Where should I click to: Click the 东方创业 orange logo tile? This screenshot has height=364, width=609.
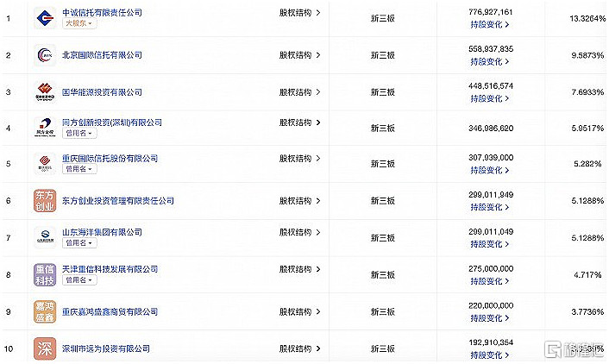[x=45, y=200]
